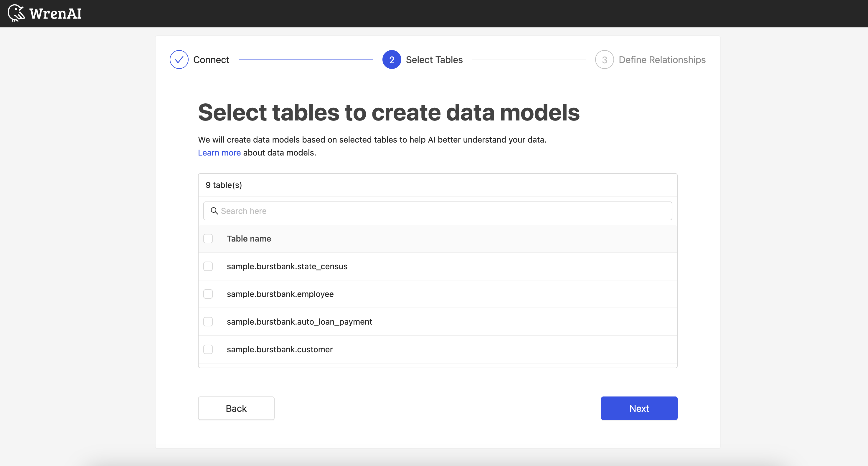Click the magnifier icon in search box

(214, 211)
